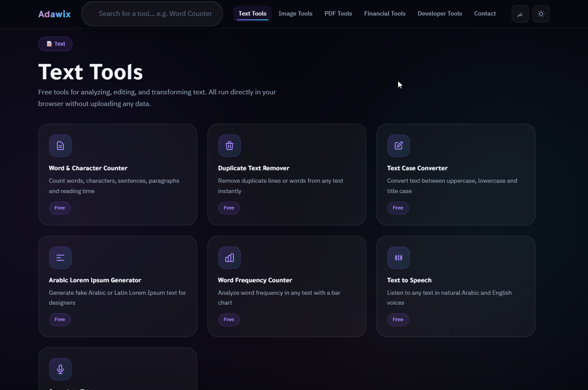Click the Free badge on Word Frequency Counter

pyautogui.click(x=229, y=320)
